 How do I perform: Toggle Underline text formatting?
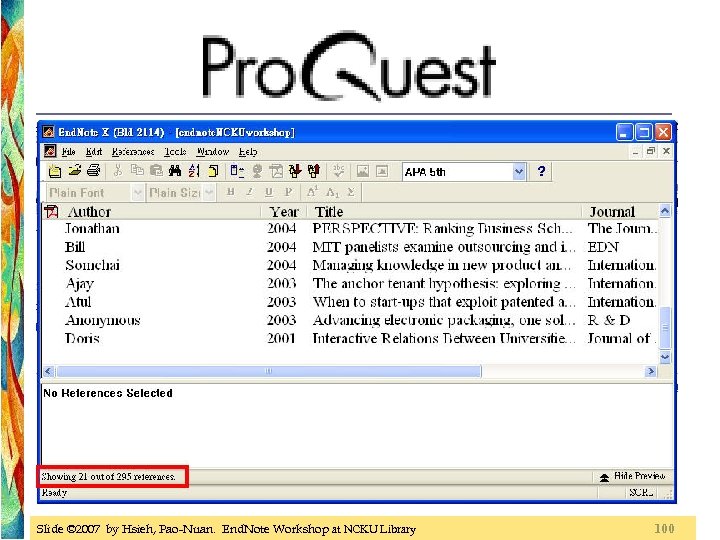click(x=269, y=192)
